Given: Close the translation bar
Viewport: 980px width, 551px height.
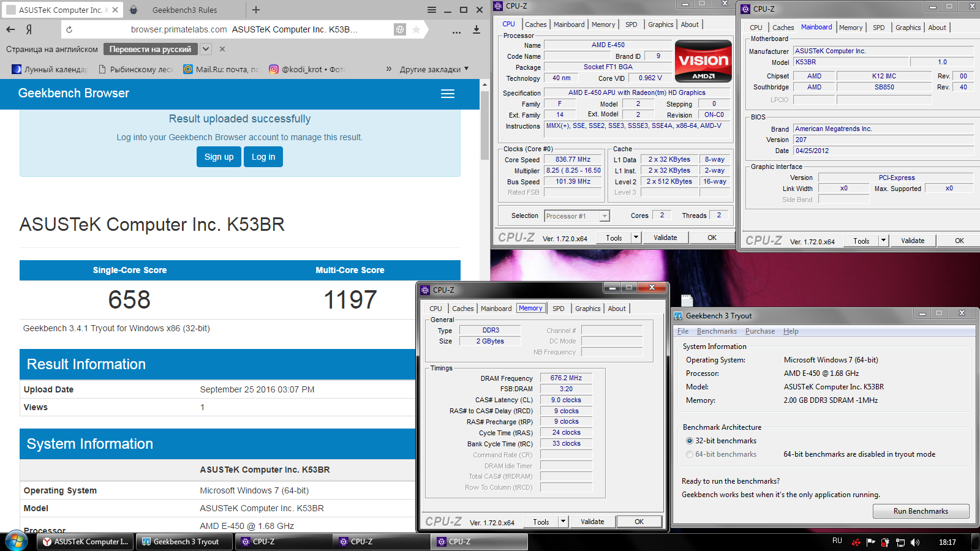Looking at the screenshot, I should tap(222, 49).
